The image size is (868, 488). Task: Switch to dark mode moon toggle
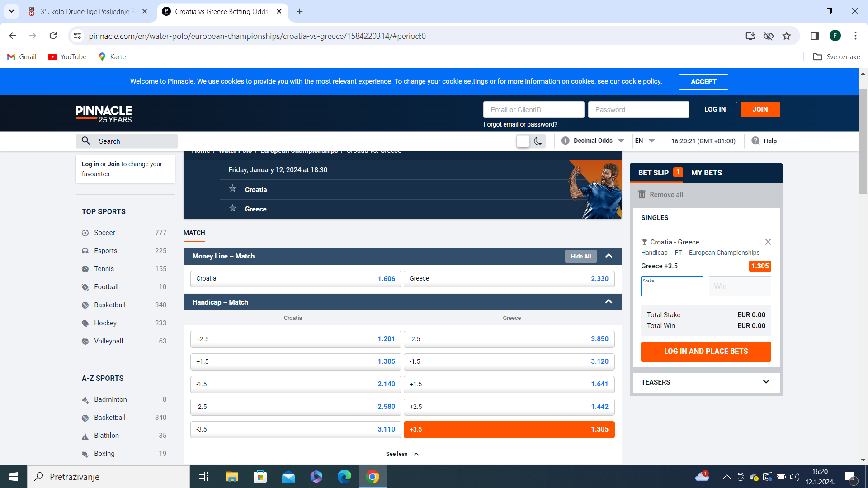point(538,141)
